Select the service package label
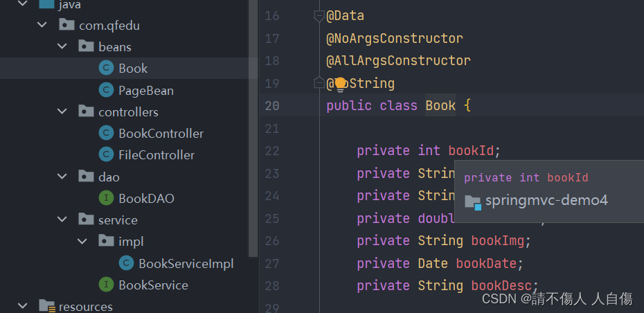The height and width of the screenshot is (313, 644). click(118, 220)
